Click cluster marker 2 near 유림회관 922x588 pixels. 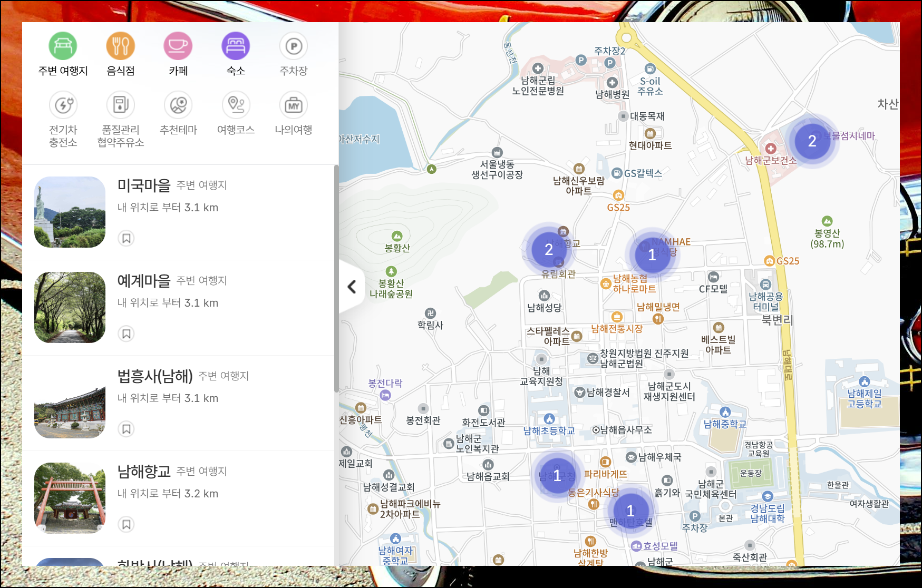549,249
